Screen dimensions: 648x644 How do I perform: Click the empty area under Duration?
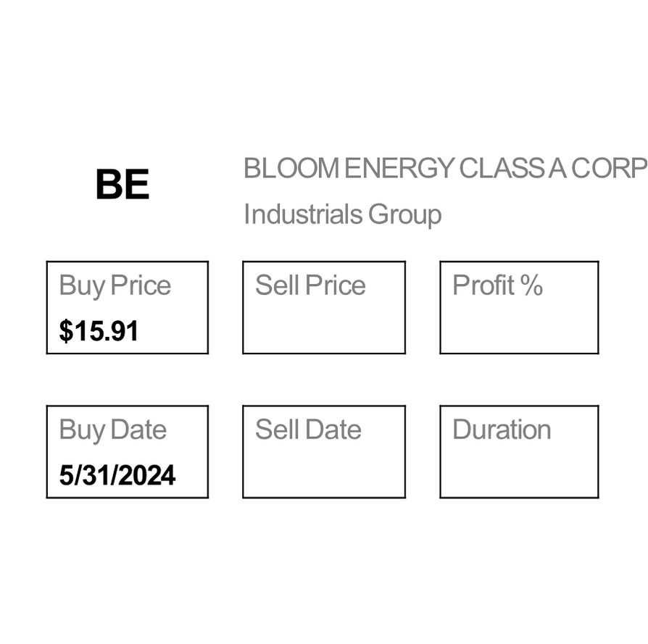pos(519,474)
